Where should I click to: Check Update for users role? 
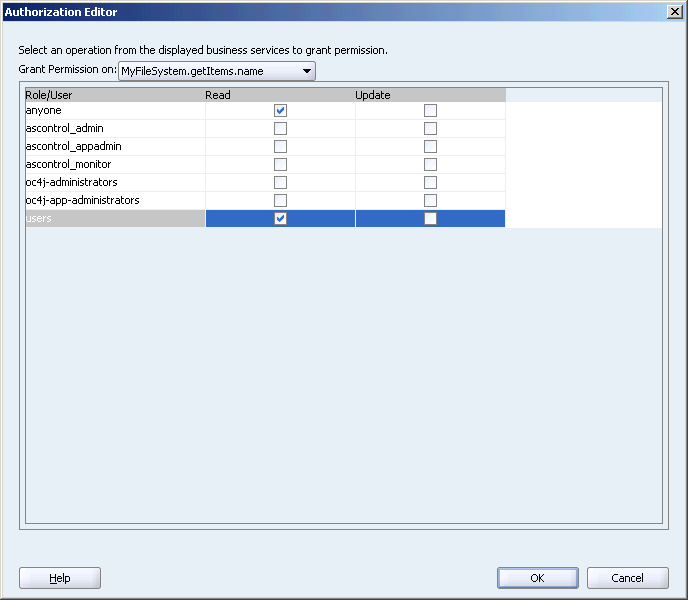pyautogui.click(x=430, y=219)
